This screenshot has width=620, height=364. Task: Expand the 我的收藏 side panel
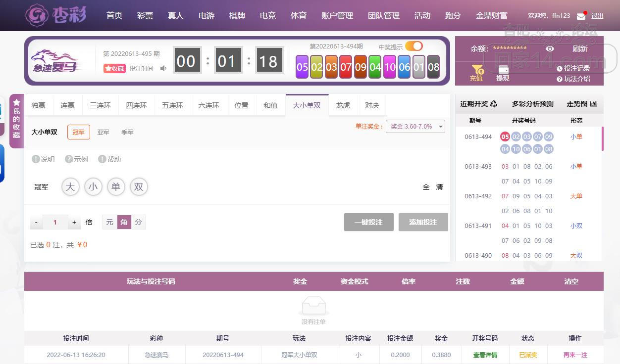(x=16, y=121)
